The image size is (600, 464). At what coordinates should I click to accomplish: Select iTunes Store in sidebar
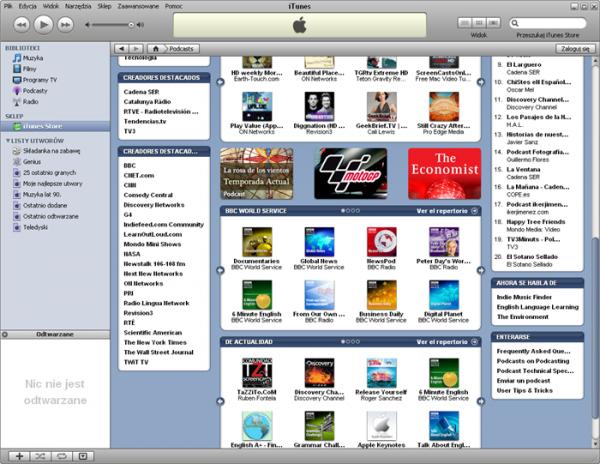point(55,126)
